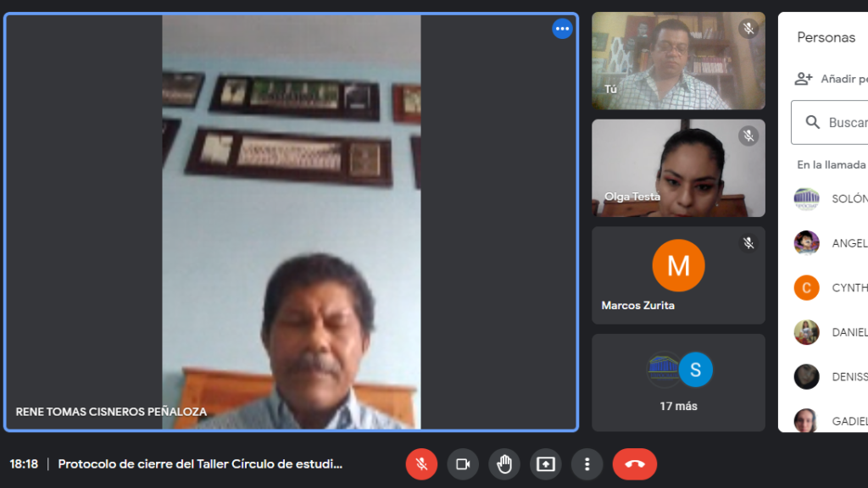
Task: Toggle the camera button off
Action: (463, 464)
